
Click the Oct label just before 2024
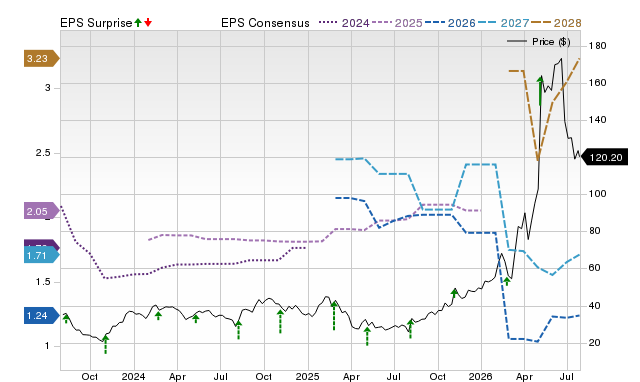90,376
